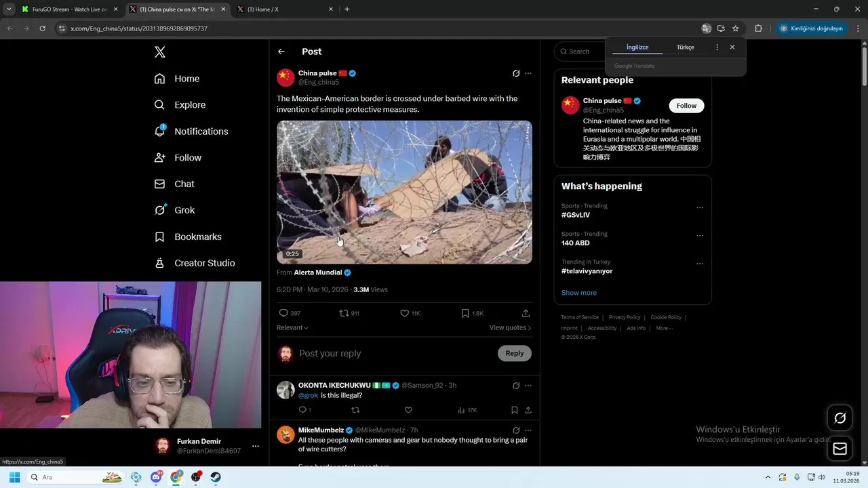
Task: Open #GSvLIV trending topic
Action: point(576,215)
